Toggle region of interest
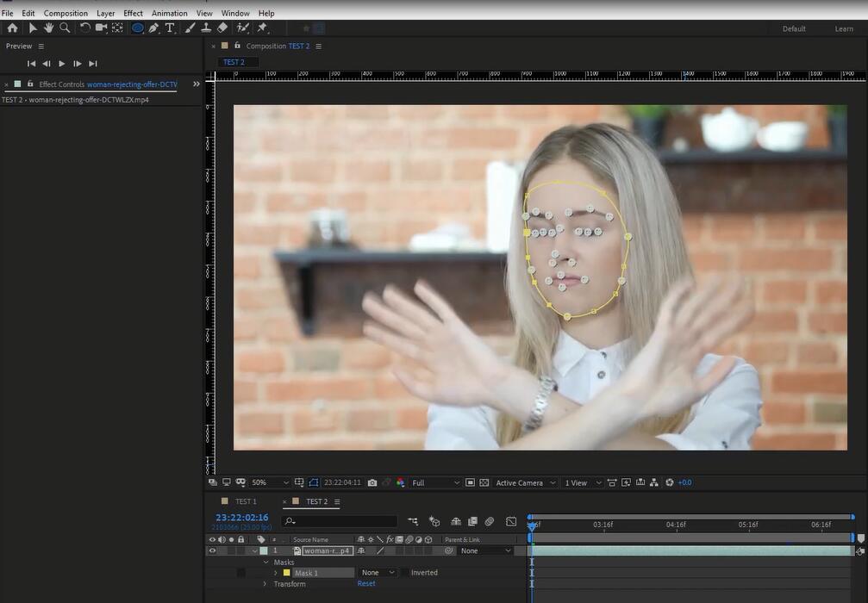 point(470,482)
